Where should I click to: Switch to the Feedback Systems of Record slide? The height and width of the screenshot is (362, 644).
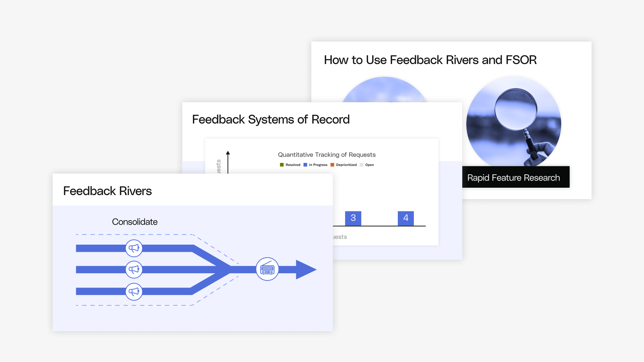point(271,119)
